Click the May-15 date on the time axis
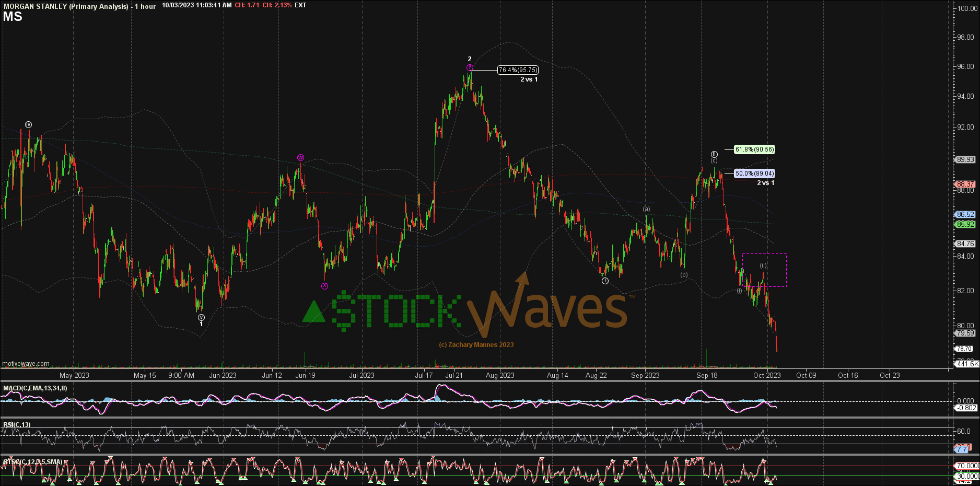980x486 pixels. 145,375
